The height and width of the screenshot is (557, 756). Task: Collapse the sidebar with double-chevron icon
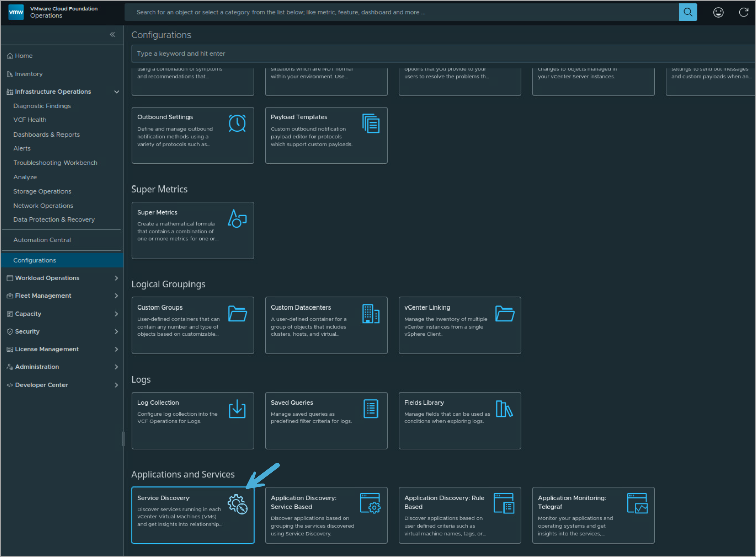(112, 34)
